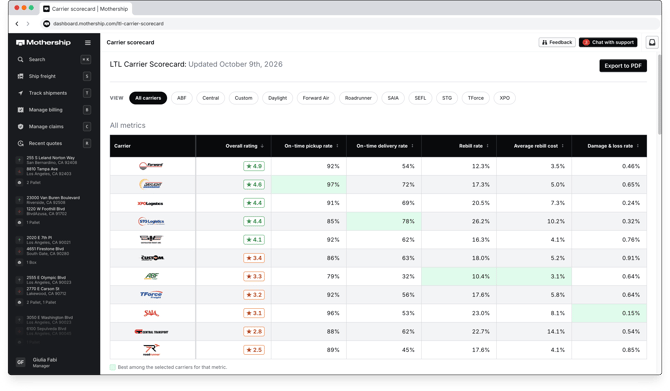Open Manage billing in sidebar
The image size is (670, 391).
(x=53, y=110)
